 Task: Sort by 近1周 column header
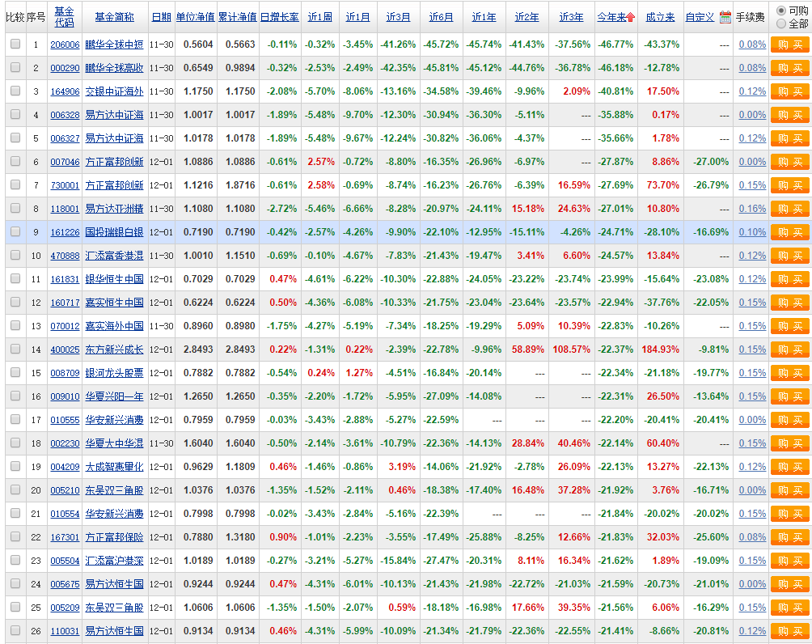pyautogui.click(x=320, y=17)
